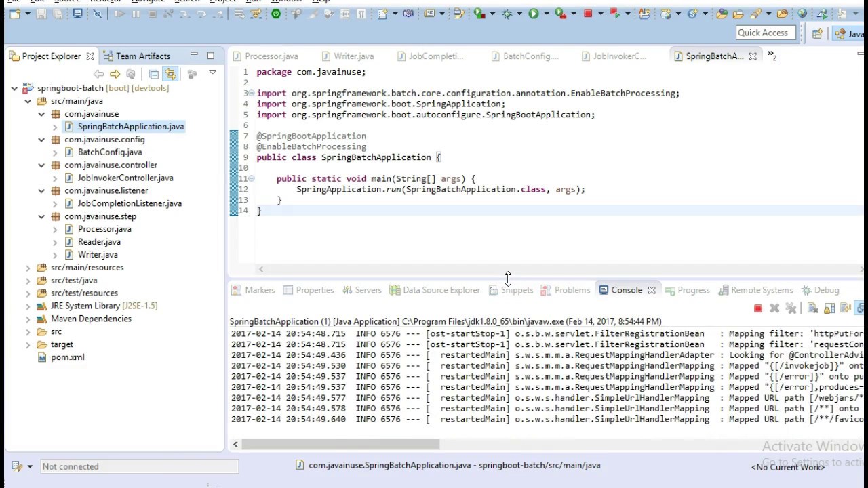Open the dropdown beside the New icon
This screenshot has width=868, height=488.
coord(28,14)
